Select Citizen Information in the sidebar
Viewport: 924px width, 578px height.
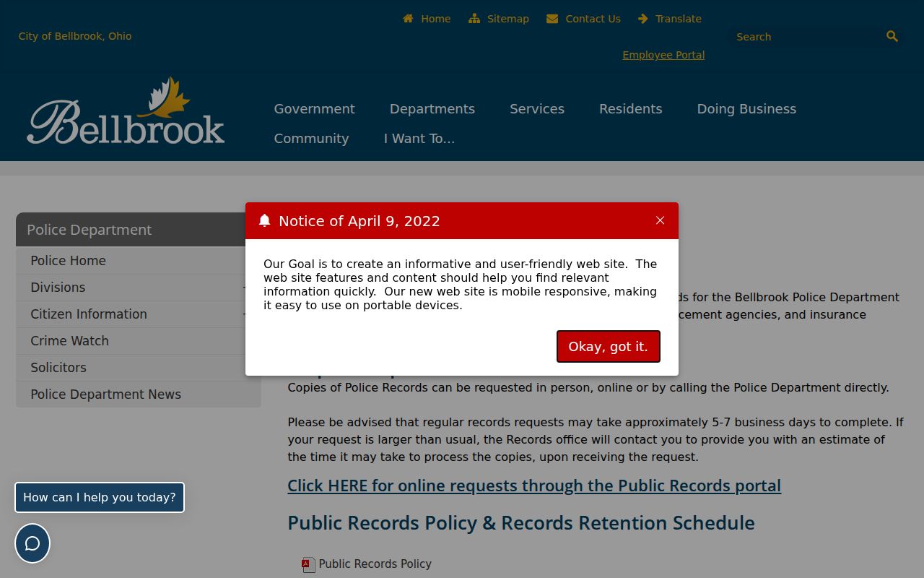click(138, 314)
